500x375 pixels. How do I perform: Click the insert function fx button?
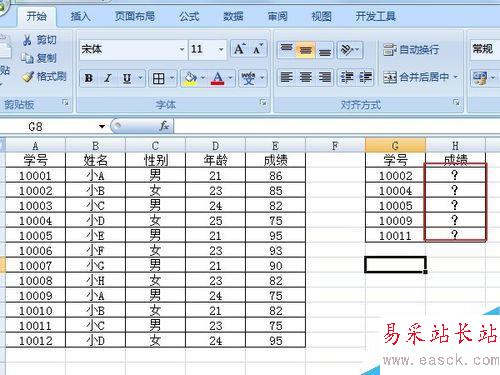(x=164, y=126)
